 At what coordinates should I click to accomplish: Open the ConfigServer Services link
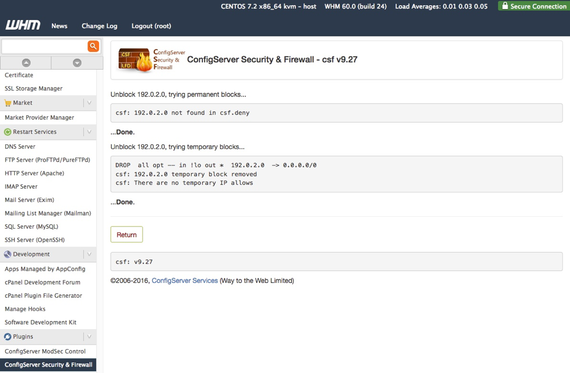click(x=185, y=281)
